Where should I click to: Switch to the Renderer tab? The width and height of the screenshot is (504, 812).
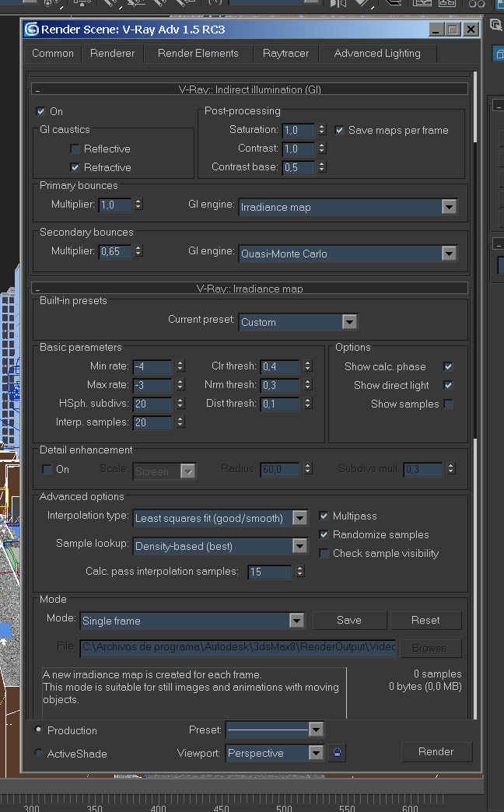113,54
